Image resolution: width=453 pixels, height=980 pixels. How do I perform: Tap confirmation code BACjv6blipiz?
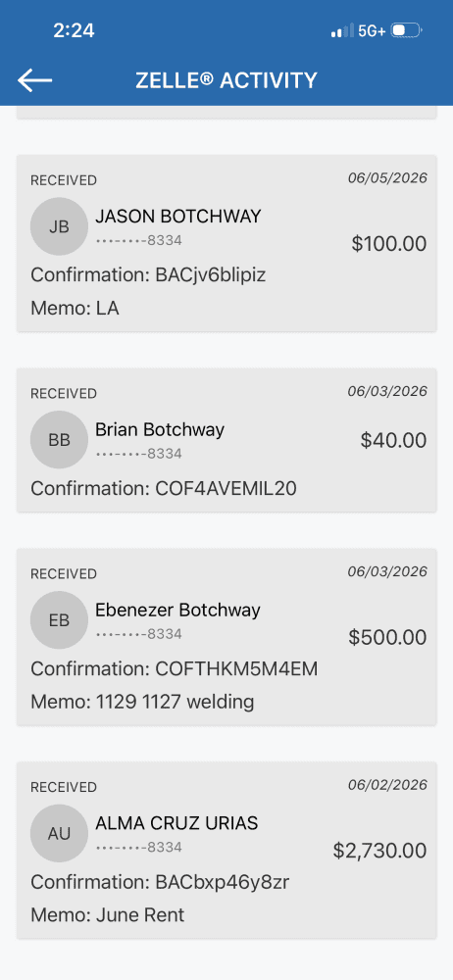click(210, 275)
